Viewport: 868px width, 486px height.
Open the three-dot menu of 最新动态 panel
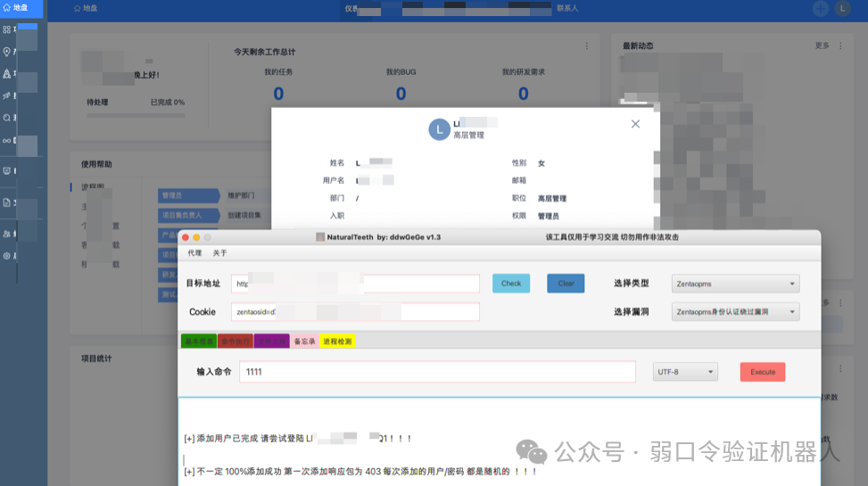pos(840,46)
